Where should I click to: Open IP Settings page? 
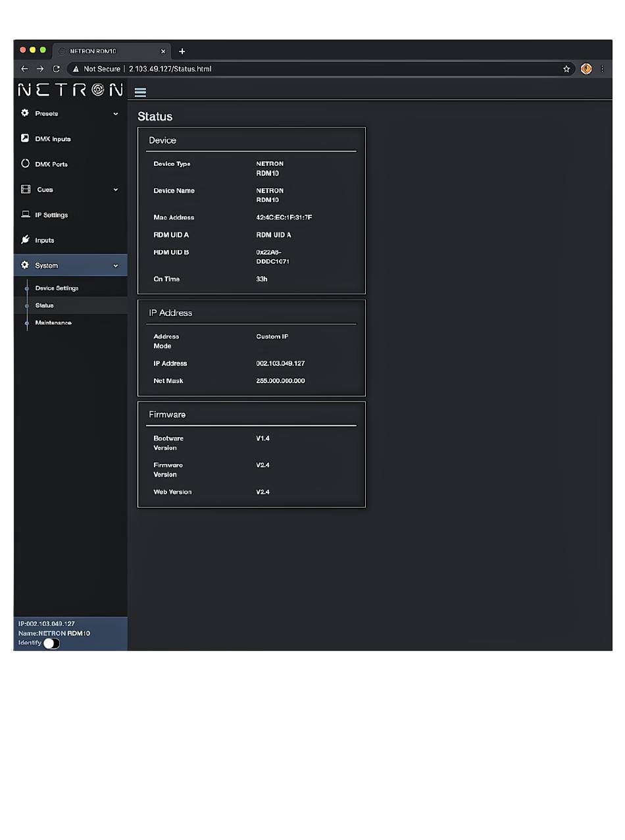pos(70,215)
